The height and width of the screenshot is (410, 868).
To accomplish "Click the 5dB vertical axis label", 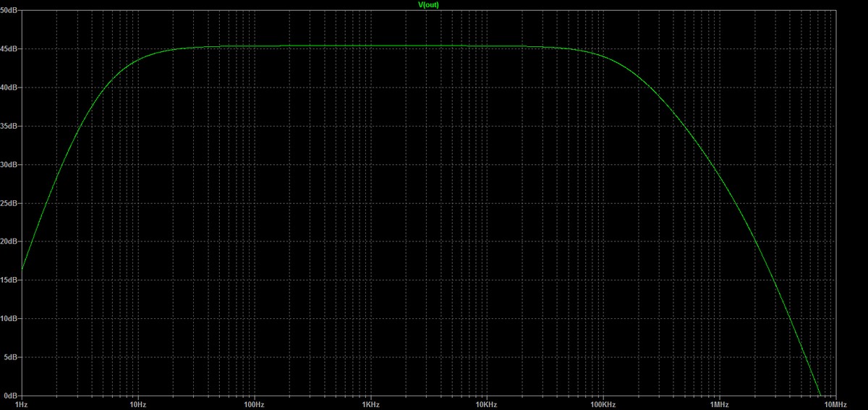I will [11, 357].
